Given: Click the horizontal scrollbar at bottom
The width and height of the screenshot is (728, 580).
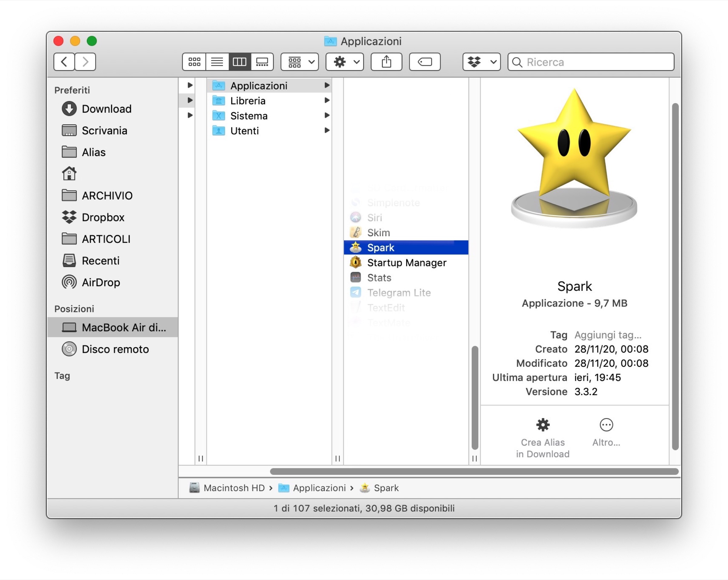Looking at the screenshot, I should click(x=474, y=471).
